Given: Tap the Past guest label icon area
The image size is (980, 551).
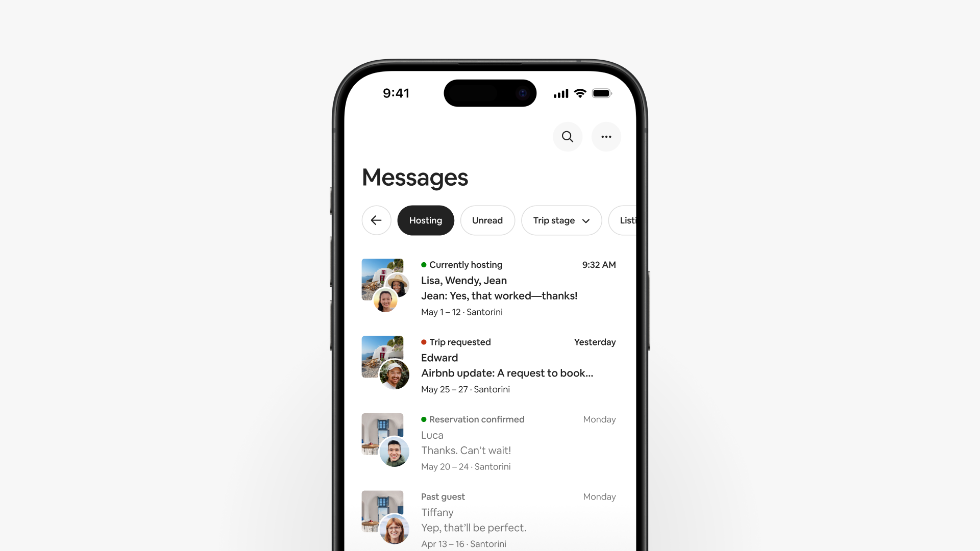Looking at the screenshot, I should tap(443, 496).
